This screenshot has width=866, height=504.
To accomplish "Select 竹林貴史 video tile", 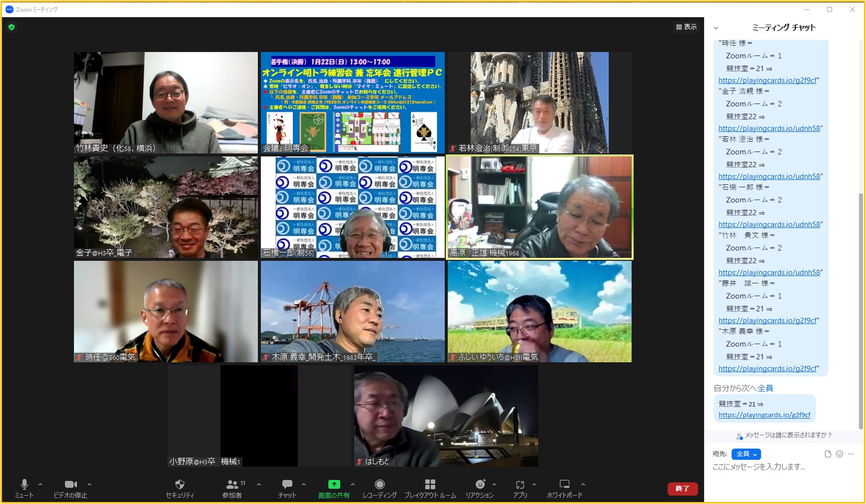I will coord(166,103).
